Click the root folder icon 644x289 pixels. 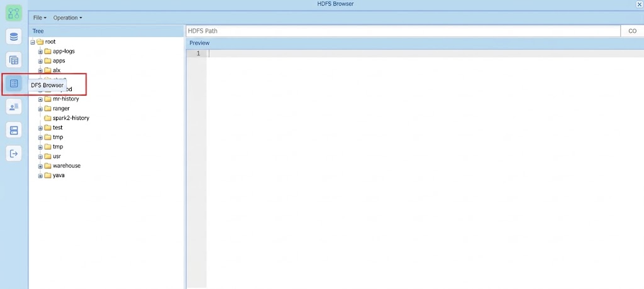(x=40, y=41)
